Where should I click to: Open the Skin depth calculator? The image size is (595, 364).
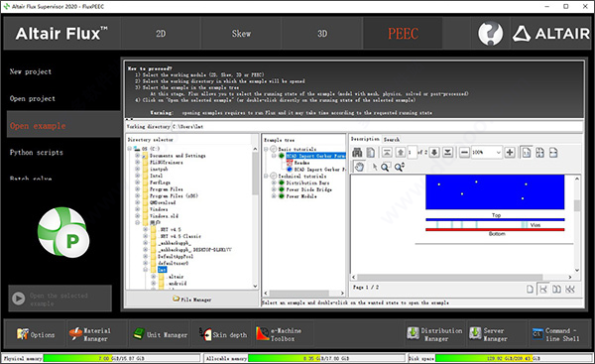pyautogui.click(x=223, y=334)
